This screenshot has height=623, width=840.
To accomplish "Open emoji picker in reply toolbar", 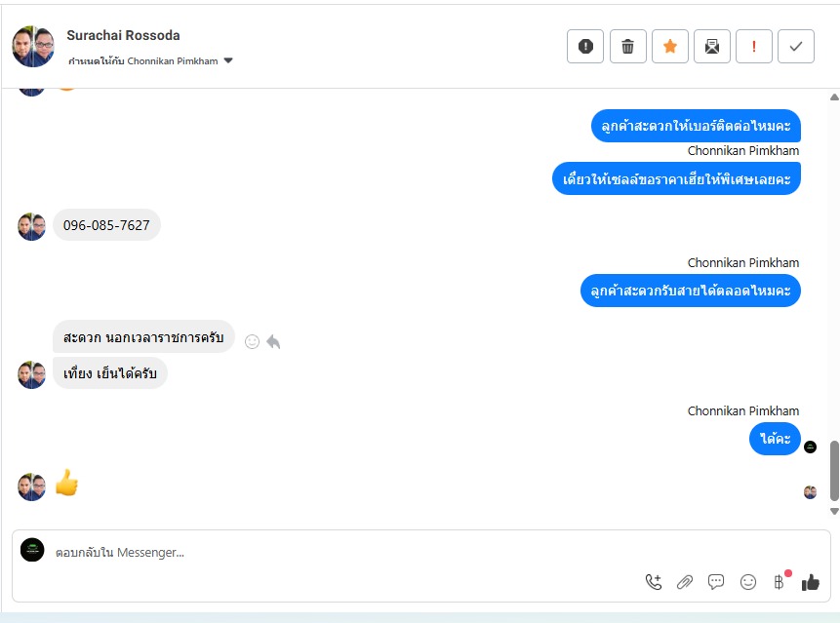I will click(748, 582).
